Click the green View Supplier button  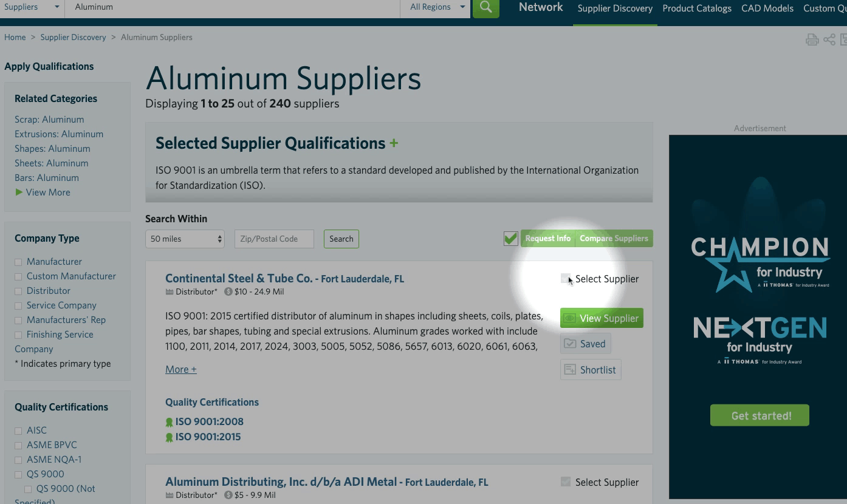pos(601,318)
